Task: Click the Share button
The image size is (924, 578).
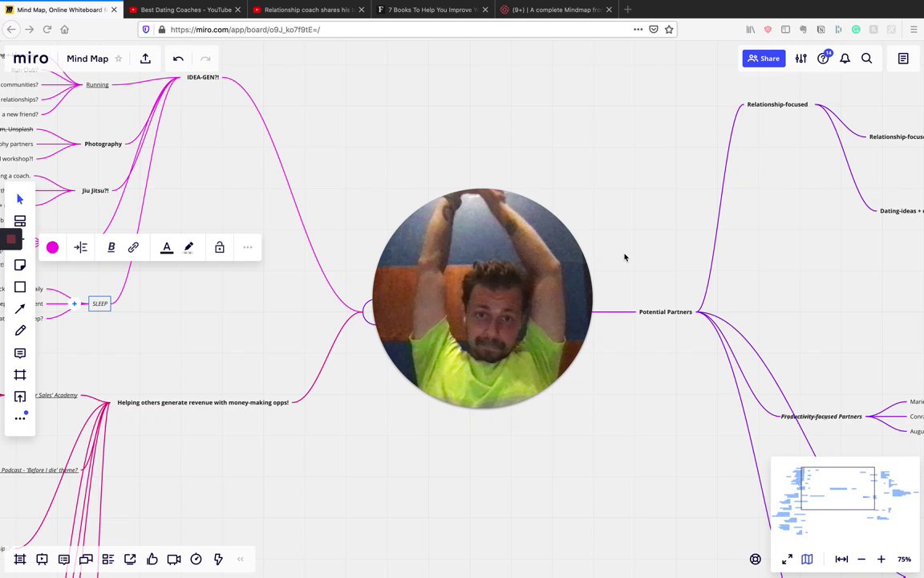Action: pos(764,59)
